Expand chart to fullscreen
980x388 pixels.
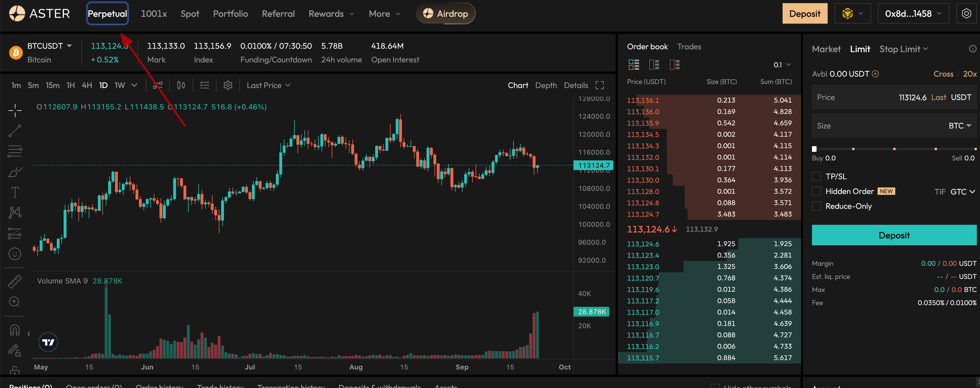coord(600,85)
